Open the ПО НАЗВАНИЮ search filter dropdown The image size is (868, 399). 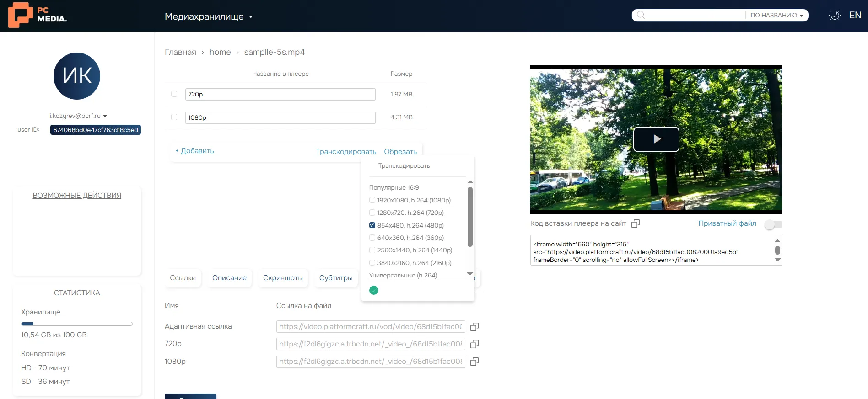point(776,15)
